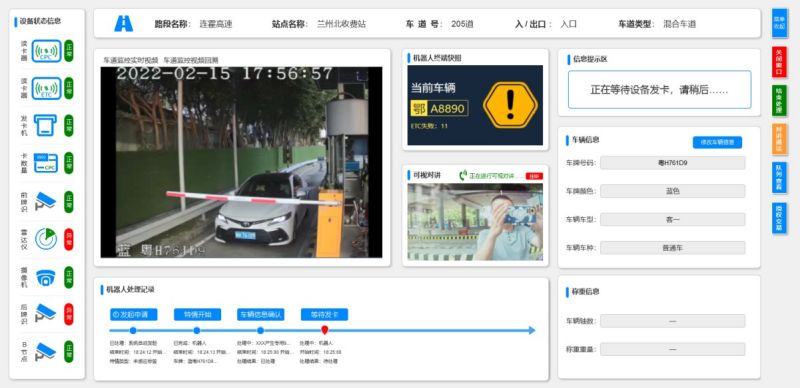Click the ETC card reader icon
This screenshot has width=800, height=388.
click(46, 88)
